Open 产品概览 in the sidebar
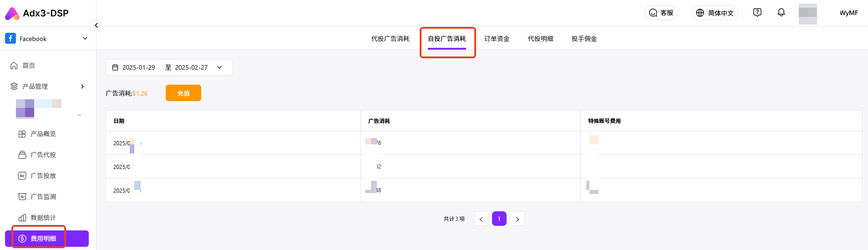 click(43, 134)
